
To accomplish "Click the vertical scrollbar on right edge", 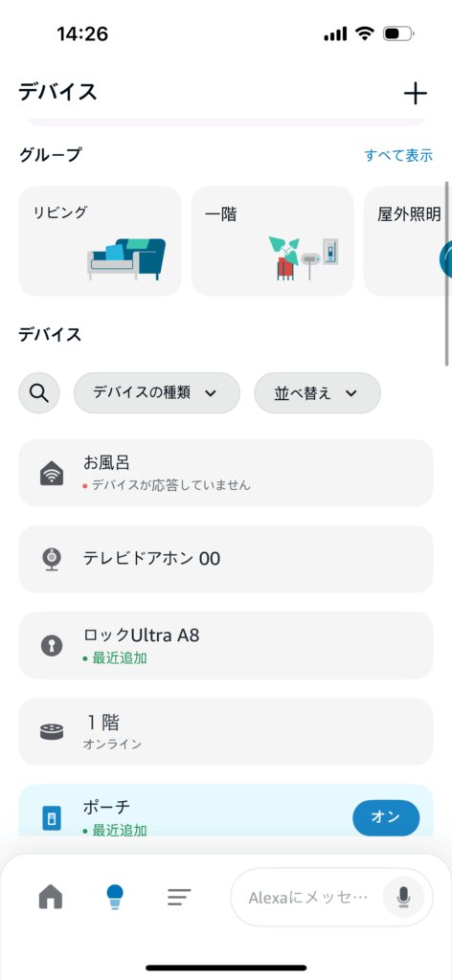I will (x=447, y=273).
